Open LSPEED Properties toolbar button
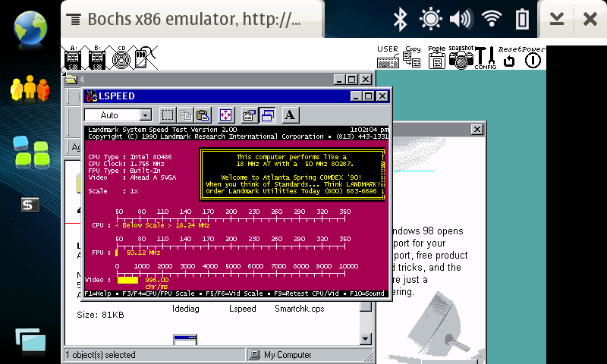607x364 pixels. (250, 115)
